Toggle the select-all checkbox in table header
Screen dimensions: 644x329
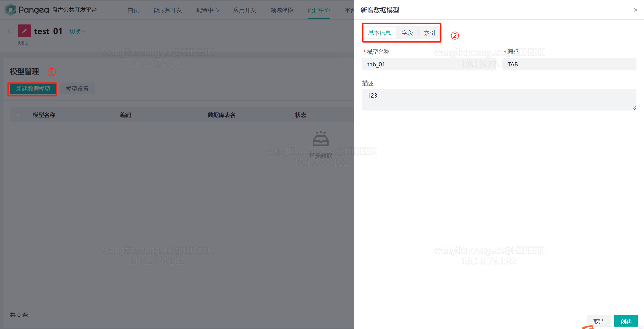(x=19, y=115)
